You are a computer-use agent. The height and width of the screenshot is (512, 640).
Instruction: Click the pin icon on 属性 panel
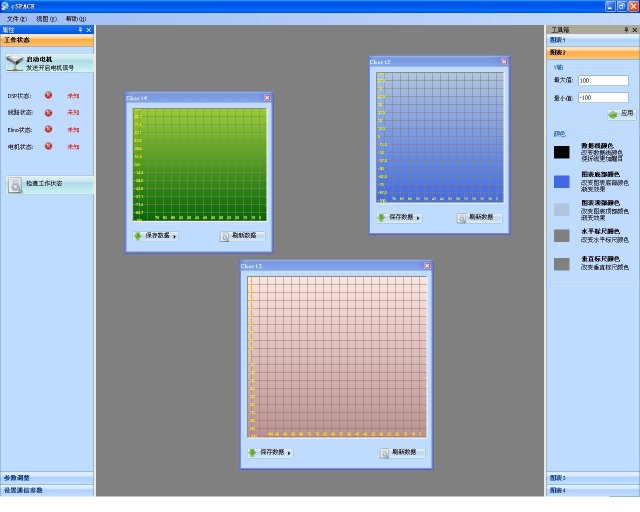80,30
